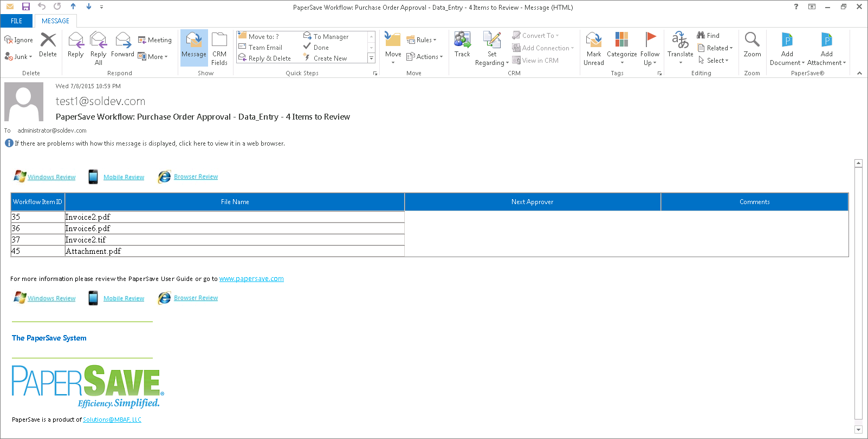Open the bottom Browser Review link
868x439 pixels.
196,298
